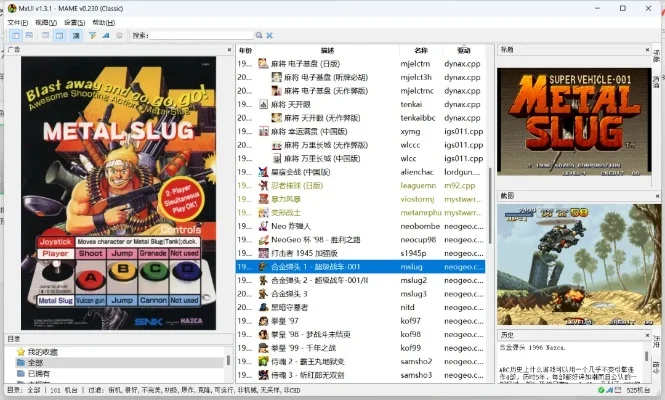The width and height of the screenshot is (665, 400).
Task: Toggle the first layout pane button in toolbar
Action: [15, 36]
